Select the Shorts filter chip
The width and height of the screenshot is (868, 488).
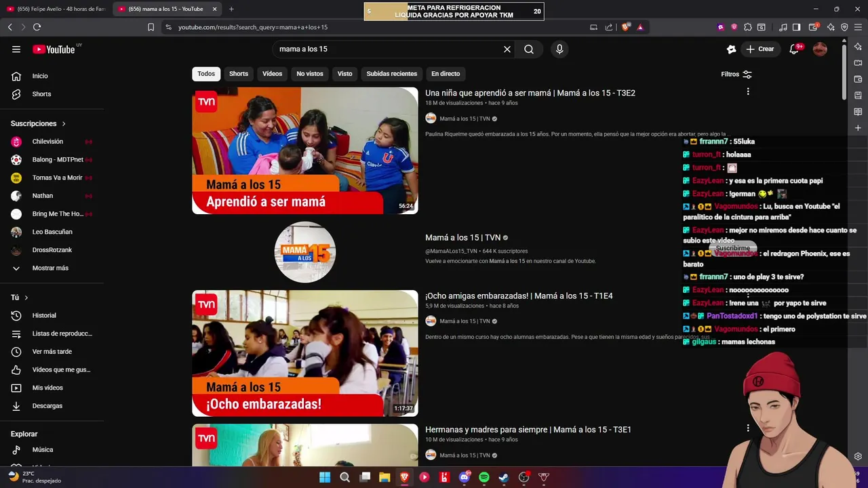pos(239,74)
